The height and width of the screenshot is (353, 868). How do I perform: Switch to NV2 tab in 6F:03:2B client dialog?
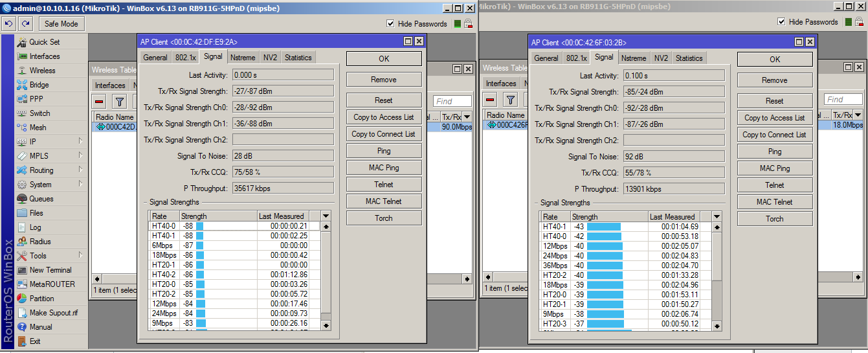pos(661,58)
